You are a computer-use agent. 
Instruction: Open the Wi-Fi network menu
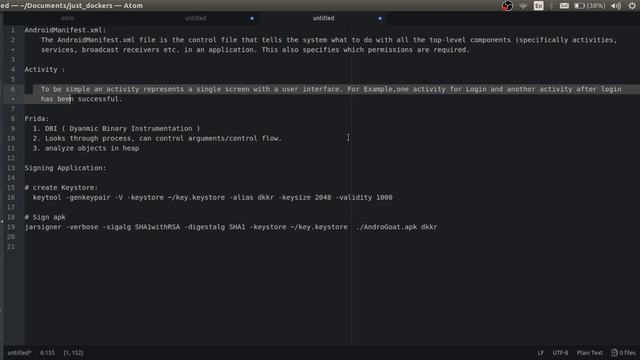coord(523,6)
